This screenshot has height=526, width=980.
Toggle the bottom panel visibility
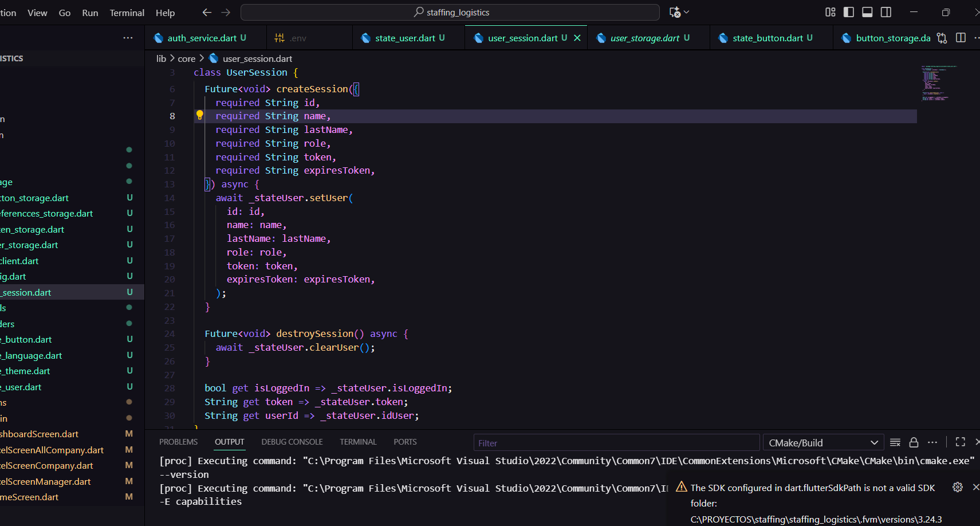click(867, 12)
